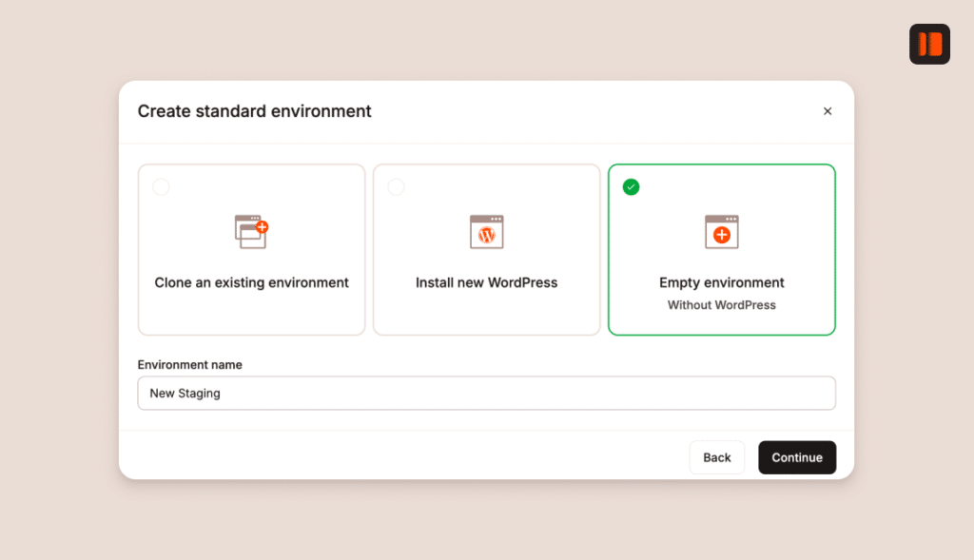Close the Create standard environment dialog
974x560 pixels.
[x=828, y=111]
